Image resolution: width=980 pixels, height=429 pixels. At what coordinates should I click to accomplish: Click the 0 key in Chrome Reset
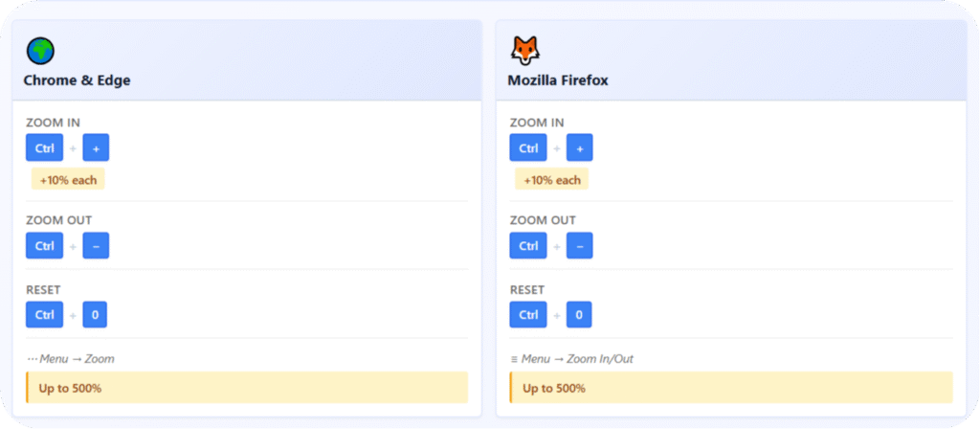(x=95, y=315)
